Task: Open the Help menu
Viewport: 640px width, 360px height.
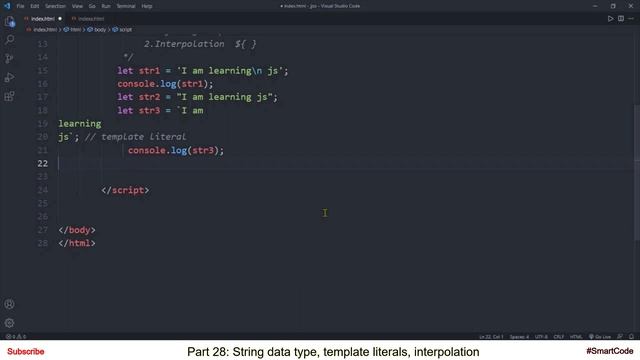Action: 147,6
